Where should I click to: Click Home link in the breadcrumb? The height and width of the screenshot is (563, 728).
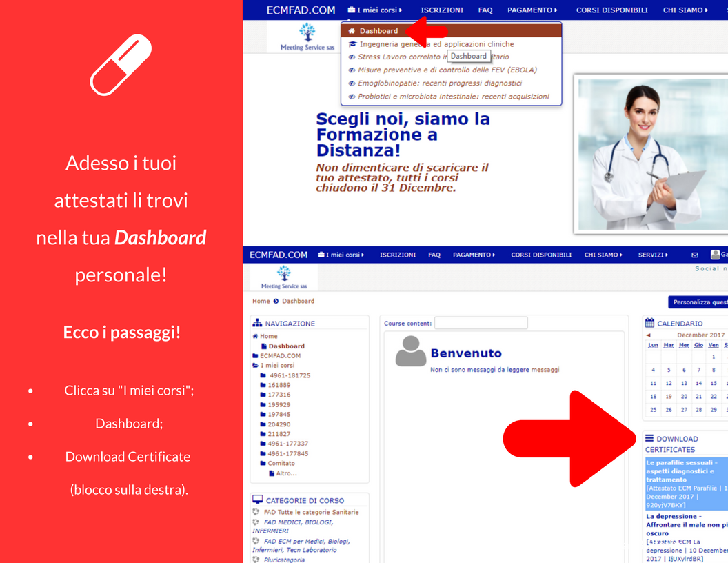click(x=261, y=301)
